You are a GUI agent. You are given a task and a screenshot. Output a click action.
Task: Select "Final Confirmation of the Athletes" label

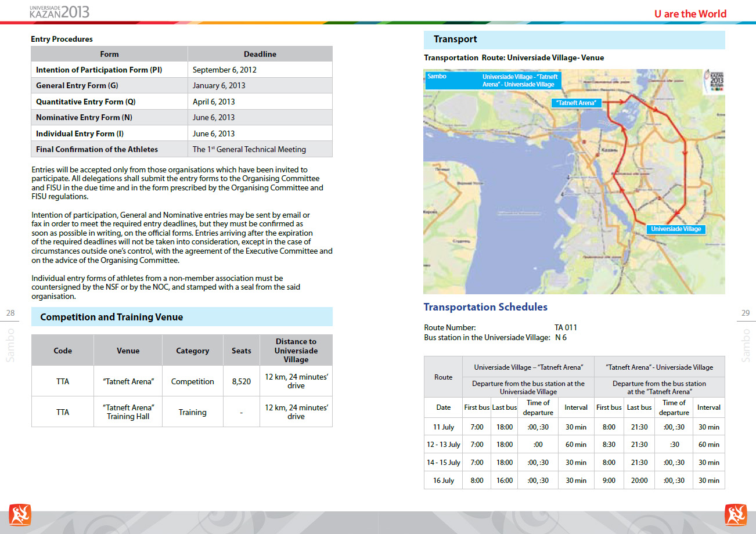pos(97,149)
